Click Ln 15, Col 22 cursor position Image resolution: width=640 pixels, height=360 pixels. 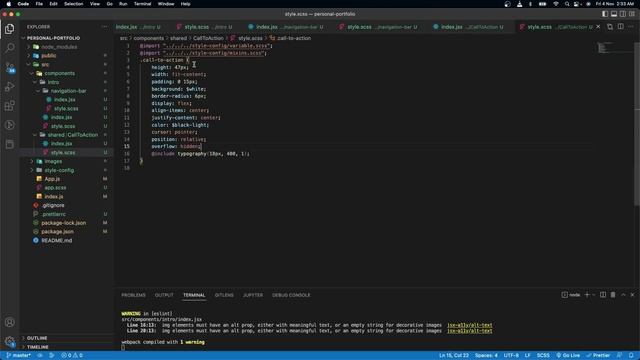coord(454,356)
